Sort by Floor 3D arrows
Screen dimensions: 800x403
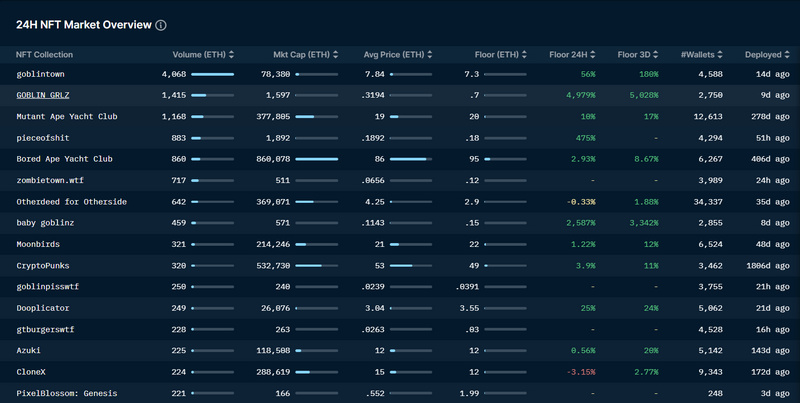click(x=656, y=55)
